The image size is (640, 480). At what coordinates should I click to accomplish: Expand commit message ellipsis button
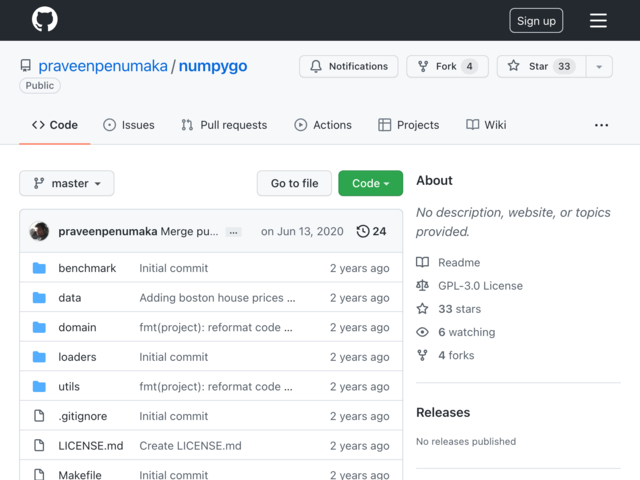coord(233,232)
